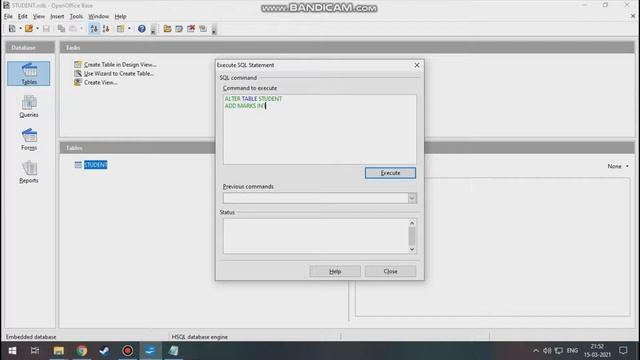The height and width of the screenshot is (360, 640).
Task: Click the Paste toolbar icon
Action: click(x=73, y=29)
